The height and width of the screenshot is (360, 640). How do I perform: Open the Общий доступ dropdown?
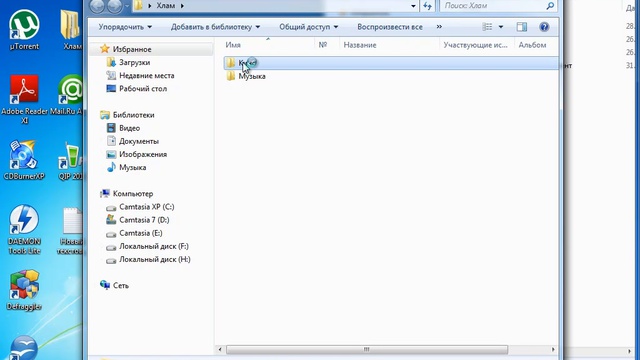tap(309, 27)
